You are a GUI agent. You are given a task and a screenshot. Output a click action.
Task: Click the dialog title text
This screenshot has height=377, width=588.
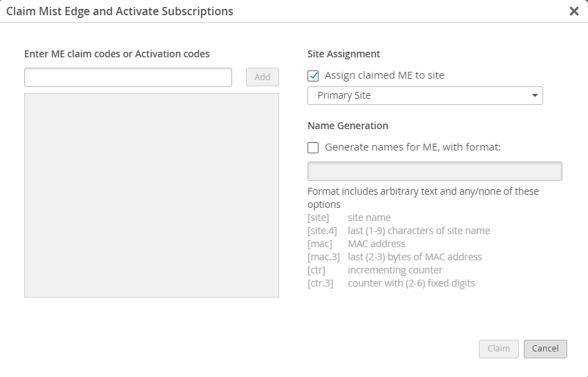120,11
